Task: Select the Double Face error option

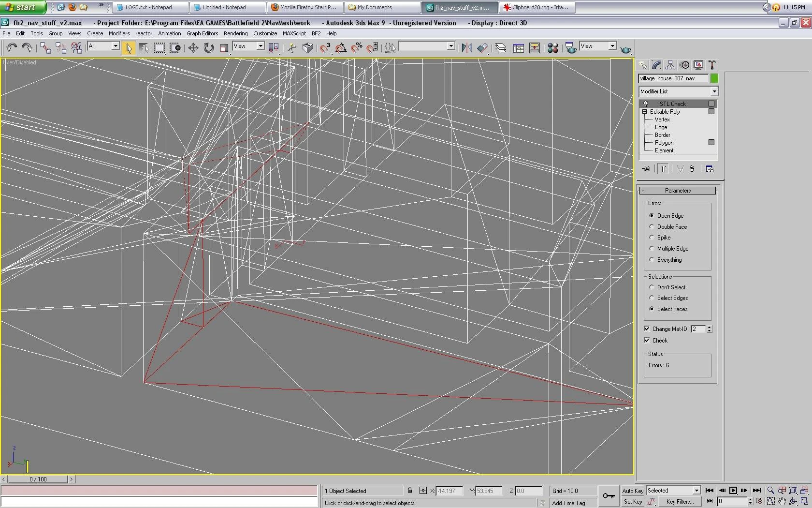Action: pyautogui.click(x=652, y=227)
